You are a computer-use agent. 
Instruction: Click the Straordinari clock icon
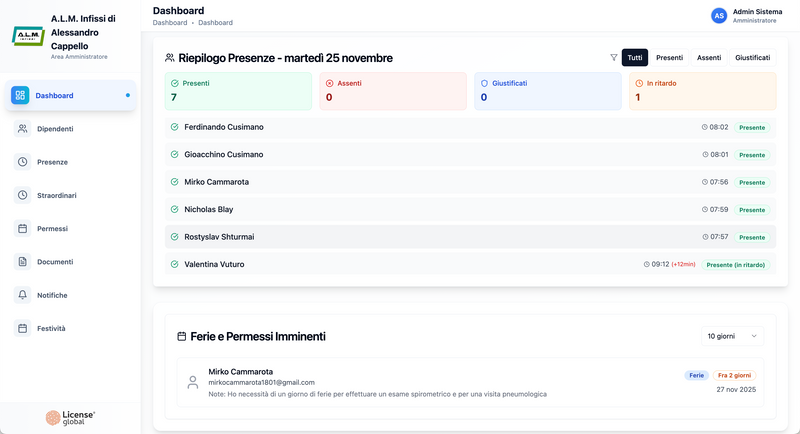tap(22, 195)
